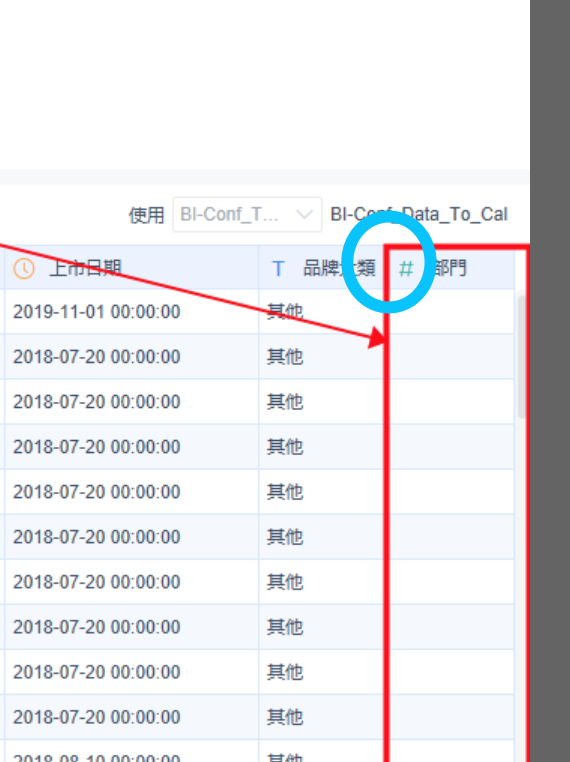
Task: Click 其他 in the 2019-11-01 row
Action: (x=285, y=312)
